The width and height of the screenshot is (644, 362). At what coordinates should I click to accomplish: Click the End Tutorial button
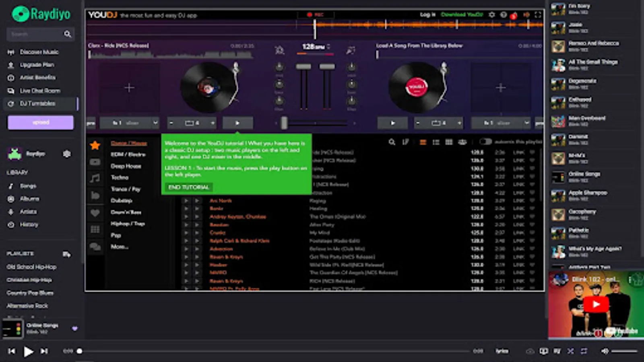[188, 187]
